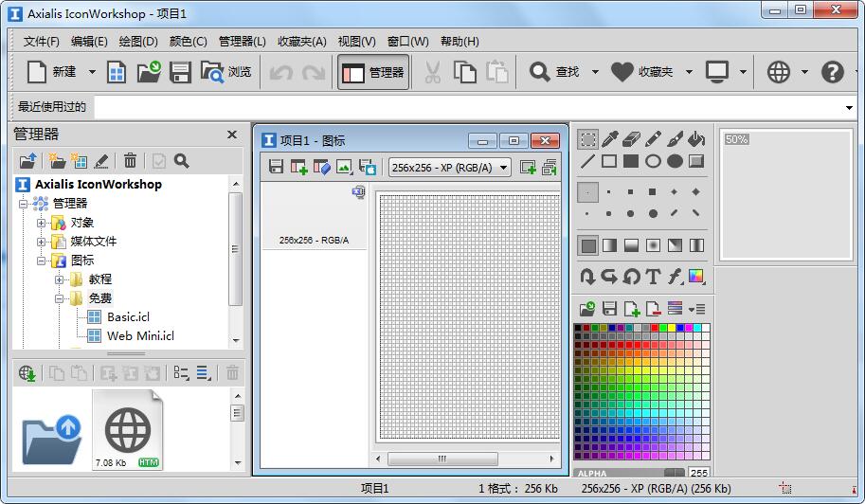Select the pencil tool
This screenshot has height=504, width=865.
pyautogui.click(x=653, y=139)
